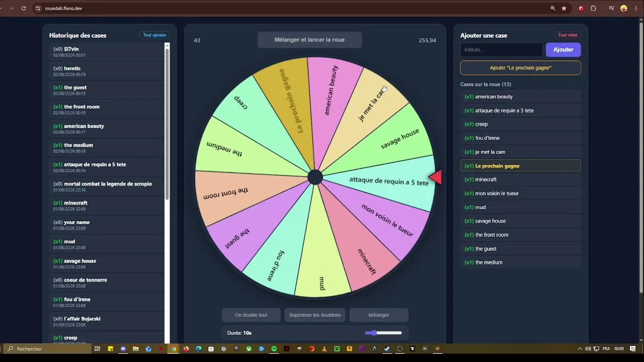
Task: Select 'fou d'irene' in the wheel cases list
Action: point(520,138)
